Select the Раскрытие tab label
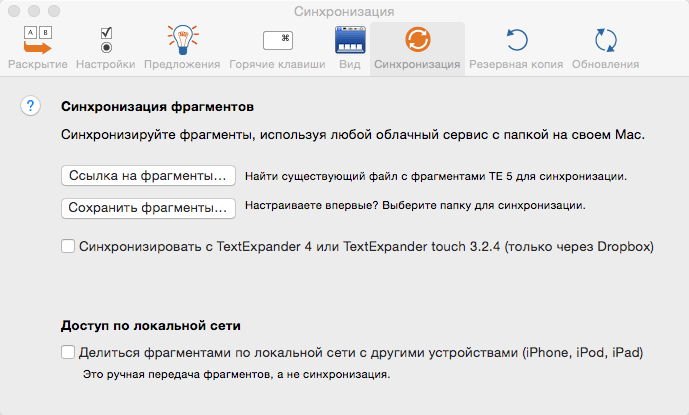Viewport: 689px width, 415px height. pos(38,64)
